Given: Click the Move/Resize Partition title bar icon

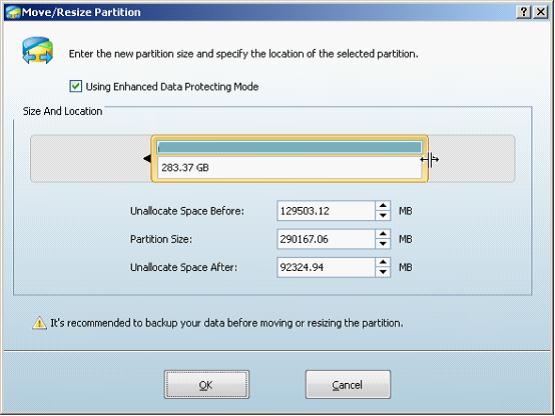Looking at the screenshot, I should tap(12, 12).
